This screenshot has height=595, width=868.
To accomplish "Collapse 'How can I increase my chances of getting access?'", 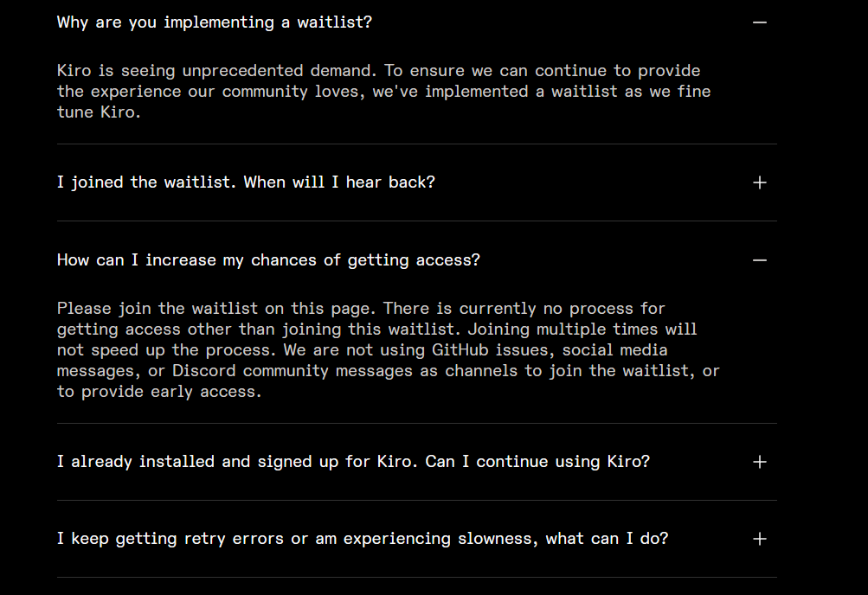I will (268, 260).
